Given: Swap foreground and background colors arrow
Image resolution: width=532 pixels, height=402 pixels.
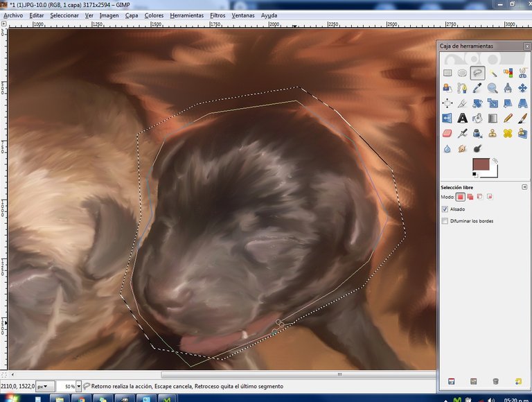Looking at the screenshot, I should pyautogui.click(x=495, y=160).
